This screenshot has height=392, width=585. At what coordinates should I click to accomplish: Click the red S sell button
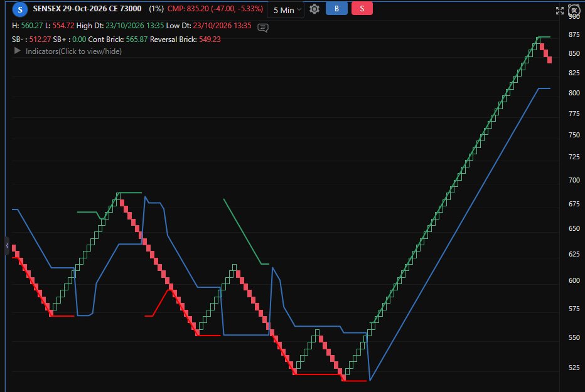point(362,9)
